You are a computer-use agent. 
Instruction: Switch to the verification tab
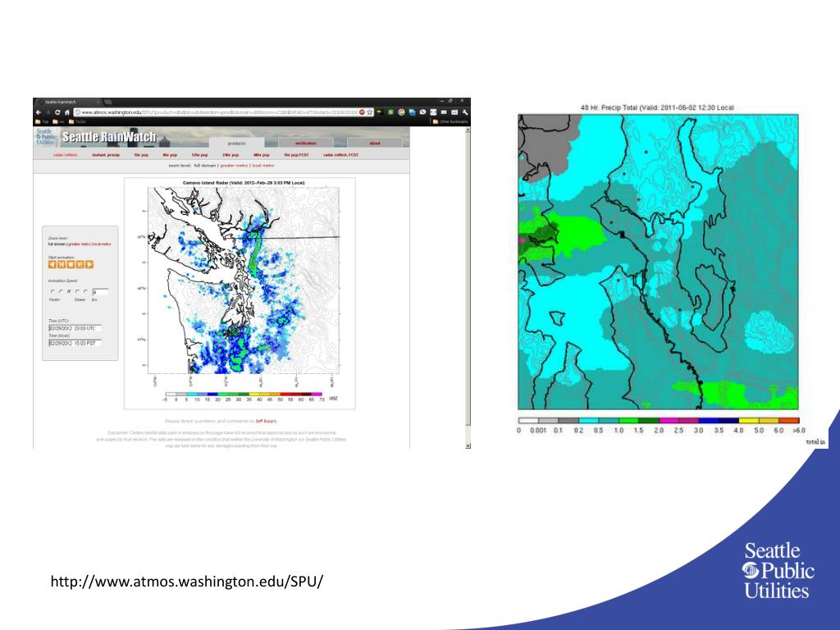pyautogui.click(x=305, y=143)
